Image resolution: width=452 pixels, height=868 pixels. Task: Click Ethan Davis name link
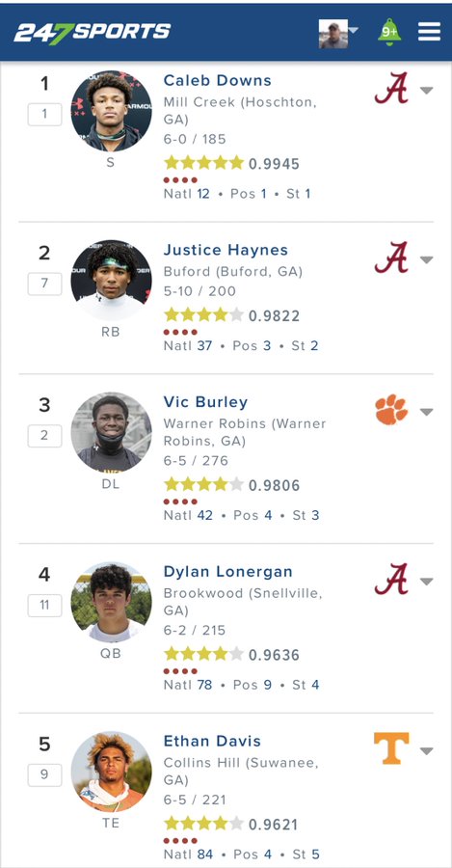click(x=212, y=741)
